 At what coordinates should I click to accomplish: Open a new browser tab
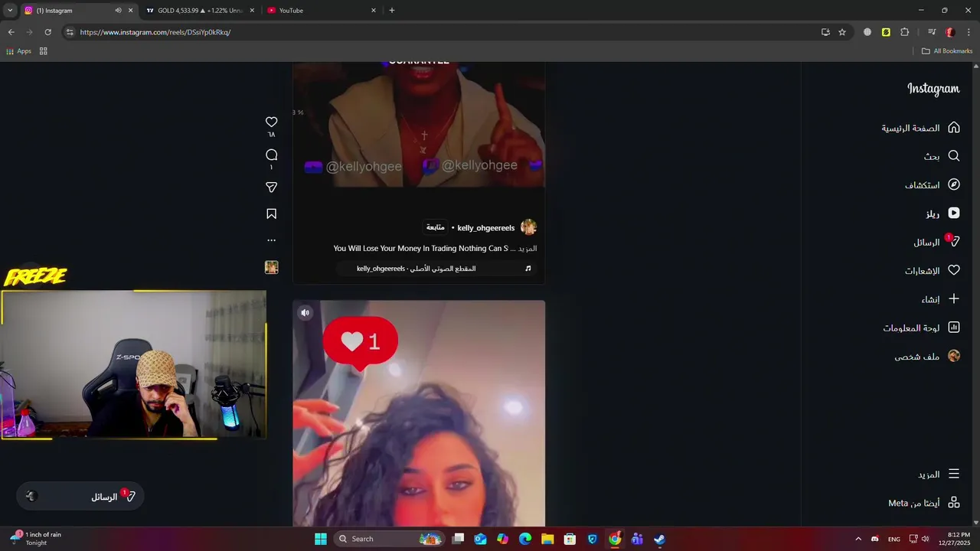(392, 11)
